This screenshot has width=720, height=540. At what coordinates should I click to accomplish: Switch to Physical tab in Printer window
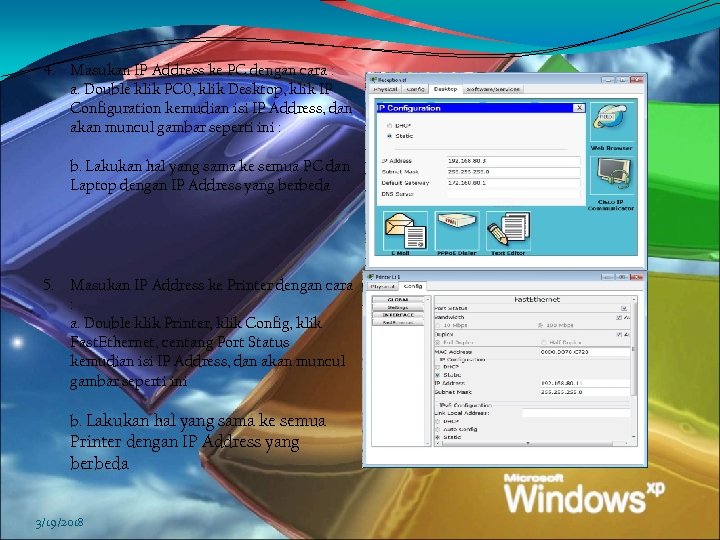click(382, 287)
